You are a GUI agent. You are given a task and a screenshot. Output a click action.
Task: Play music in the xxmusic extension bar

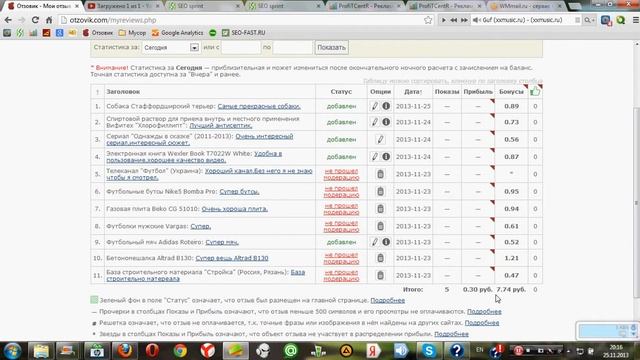[443, 20]
